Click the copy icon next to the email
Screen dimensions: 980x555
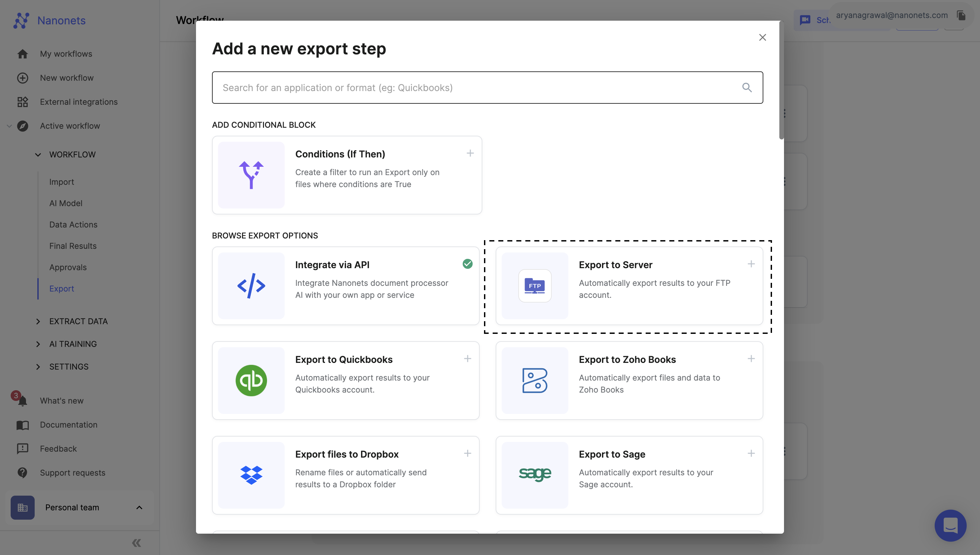(961, 15)
